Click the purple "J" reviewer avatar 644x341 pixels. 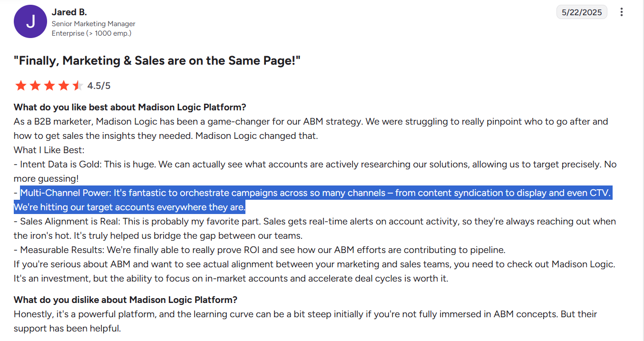(x=30, y=21)
